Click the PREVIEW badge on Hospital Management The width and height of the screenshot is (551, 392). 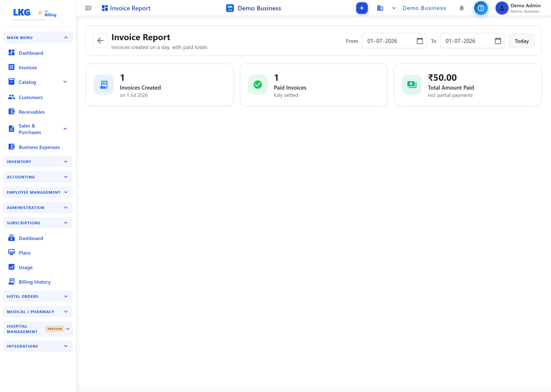pos(55,329)
